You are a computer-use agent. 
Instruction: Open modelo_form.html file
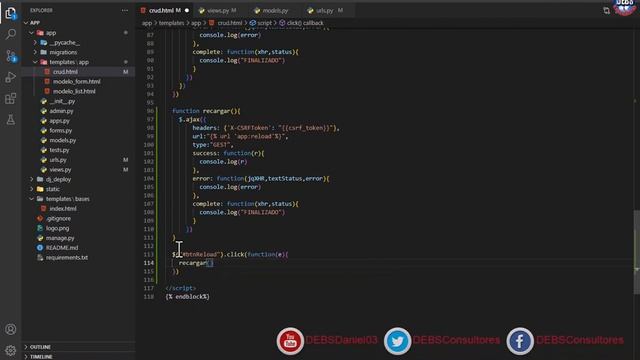click(x=78, y=82)
